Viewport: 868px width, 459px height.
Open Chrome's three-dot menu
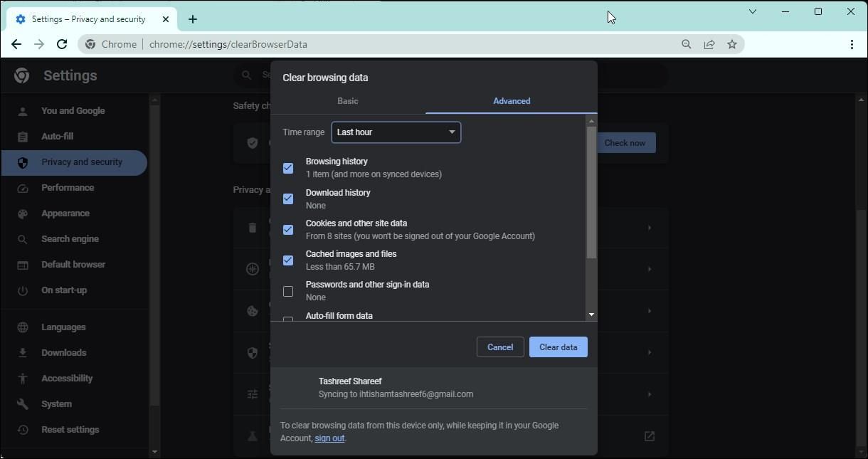[852, 44]
